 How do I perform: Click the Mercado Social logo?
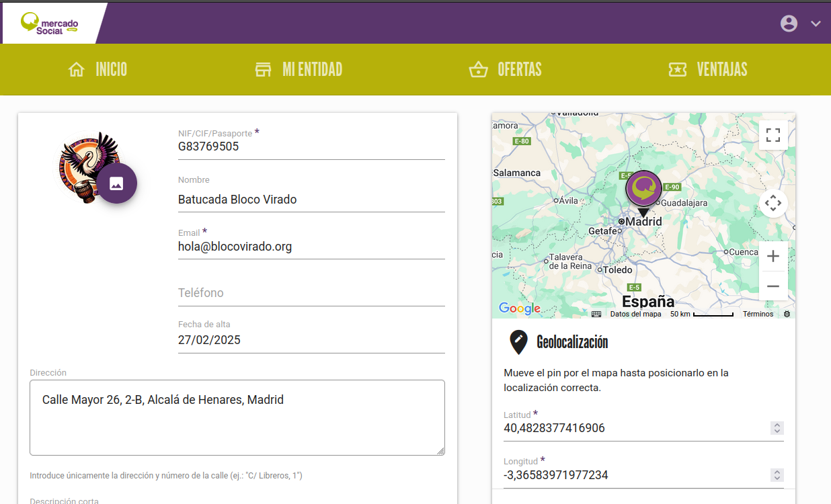(50, 24)
